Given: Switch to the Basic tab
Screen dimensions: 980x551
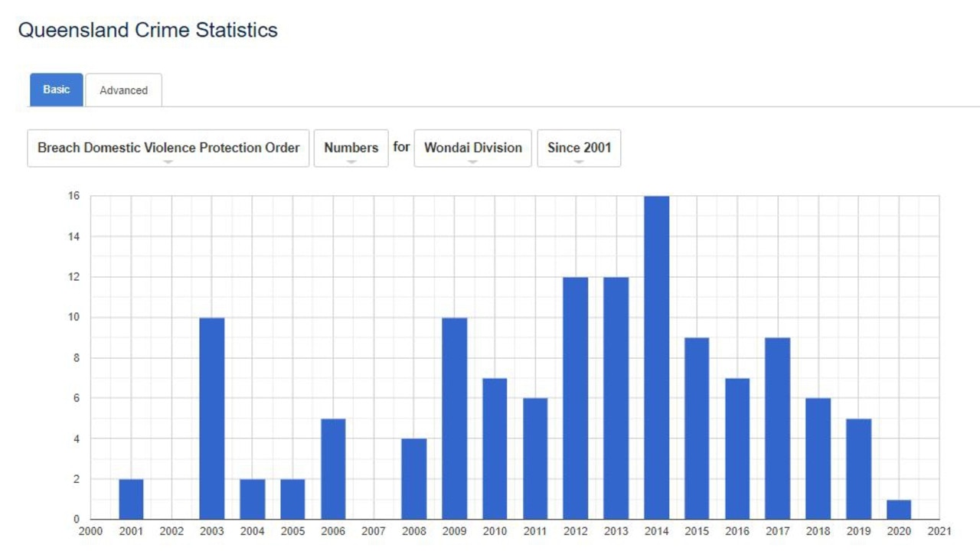Looking at the screenshot, I should coord(57,90).
